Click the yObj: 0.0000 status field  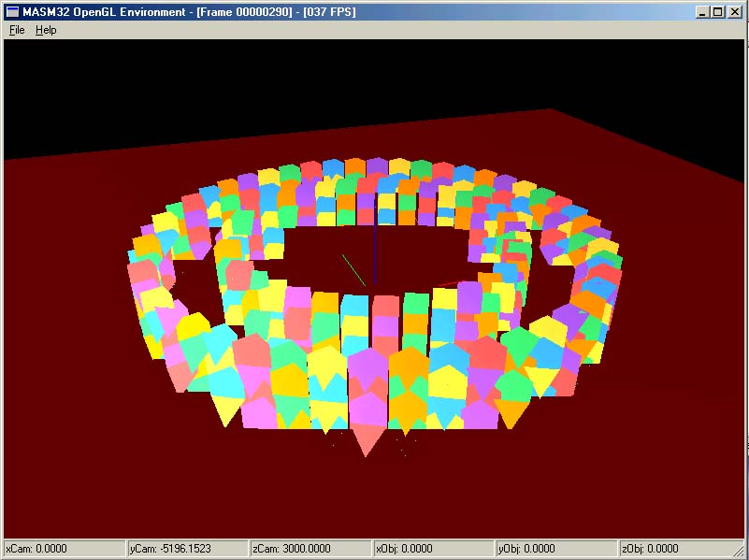click(556, 549)
